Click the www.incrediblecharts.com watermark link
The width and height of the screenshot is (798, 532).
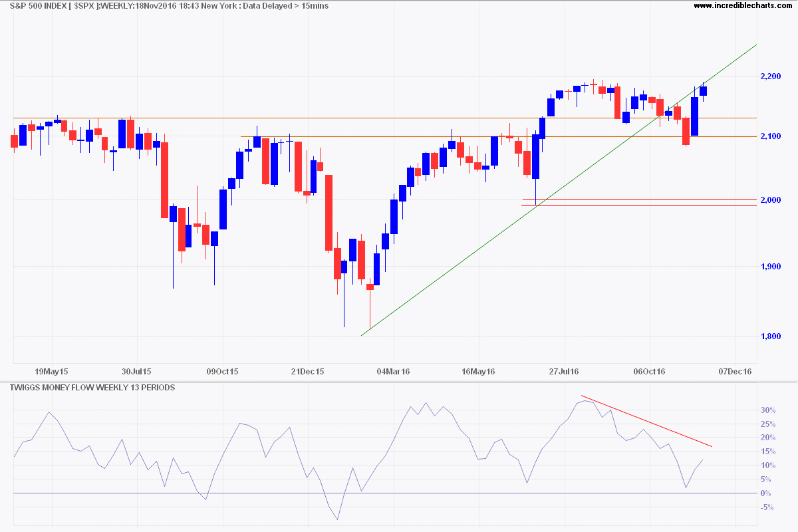click(744, 6)
